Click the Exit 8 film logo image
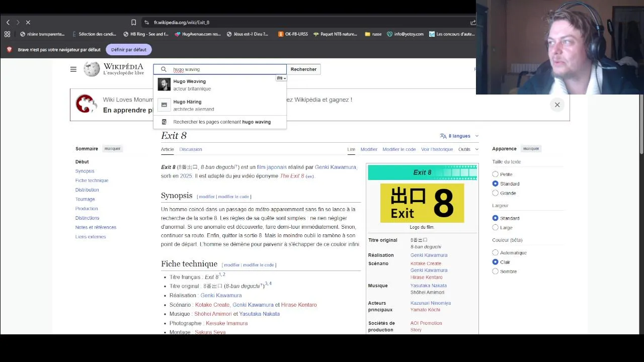 click(x=422, y=203)
